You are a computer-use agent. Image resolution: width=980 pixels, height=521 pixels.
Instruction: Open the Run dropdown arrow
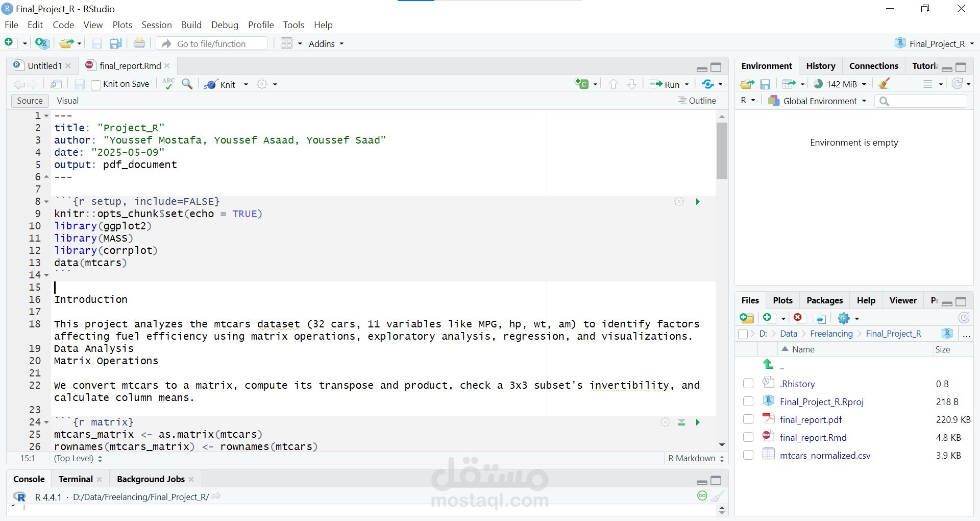(687, 84)
